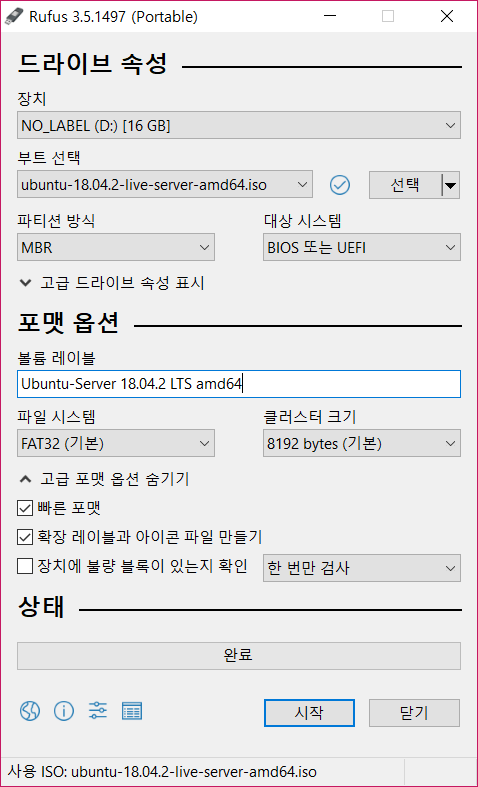Open the 파일 시스템 FAT32 dropdown
The width and height of the screenshot is (478, 787).
116,443
